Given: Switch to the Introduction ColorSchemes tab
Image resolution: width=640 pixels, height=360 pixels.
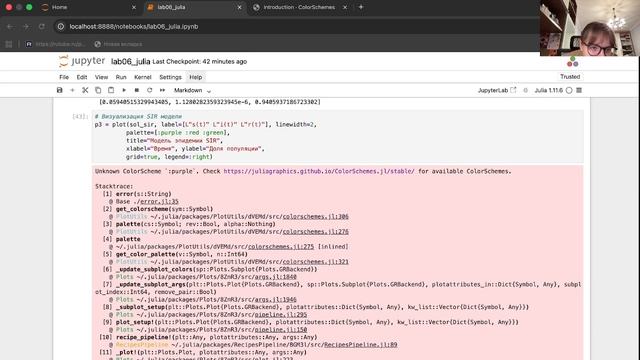Looking at the screenshot, I should click(x=299, y=7).
